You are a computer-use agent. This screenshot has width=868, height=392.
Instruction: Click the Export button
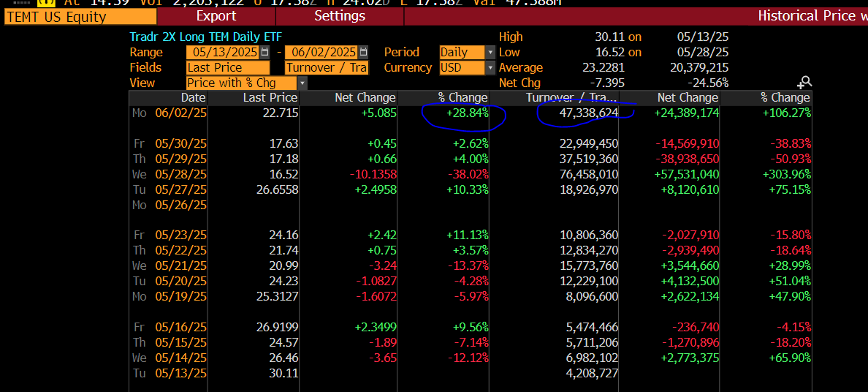pyautogui.click(x=216, y=16)
